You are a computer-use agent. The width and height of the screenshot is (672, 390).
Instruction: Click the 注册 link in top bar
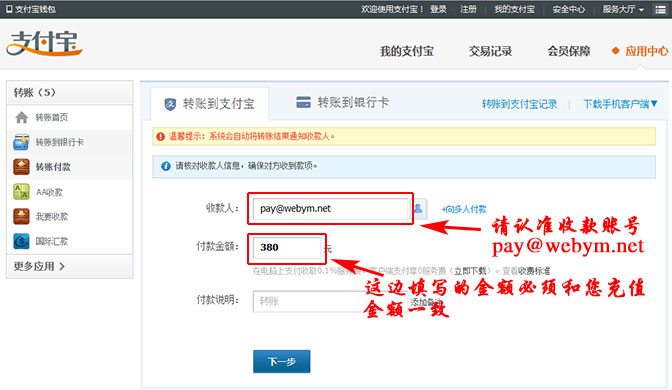point(468,9)
